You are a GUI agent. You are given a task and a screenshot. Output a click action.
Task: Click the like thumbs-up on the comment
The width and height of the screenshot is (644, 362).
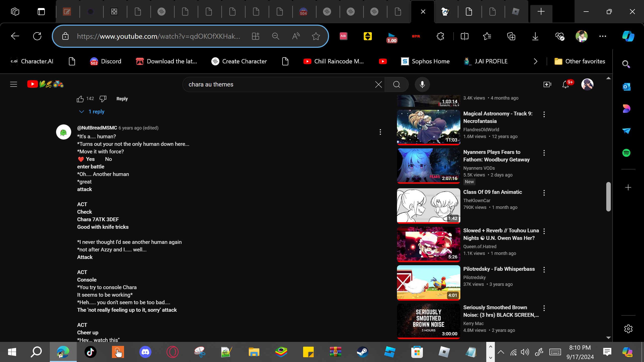(80, 99)
